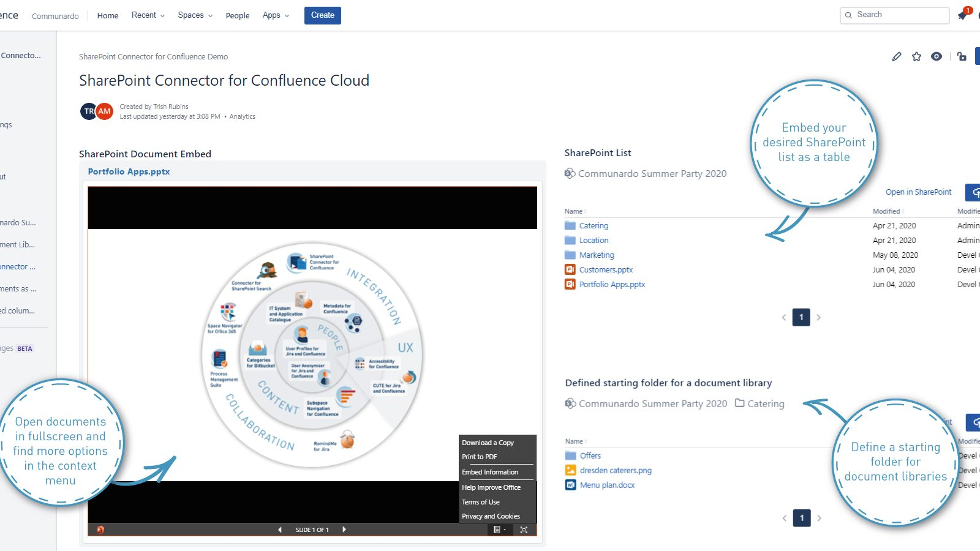Select Embed Information menu entry

point(490,472)
